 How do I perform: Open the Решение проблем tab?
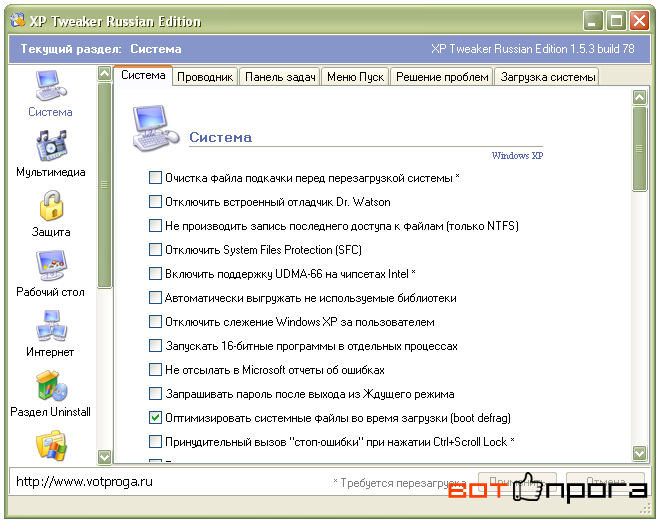tap(442, 77)
